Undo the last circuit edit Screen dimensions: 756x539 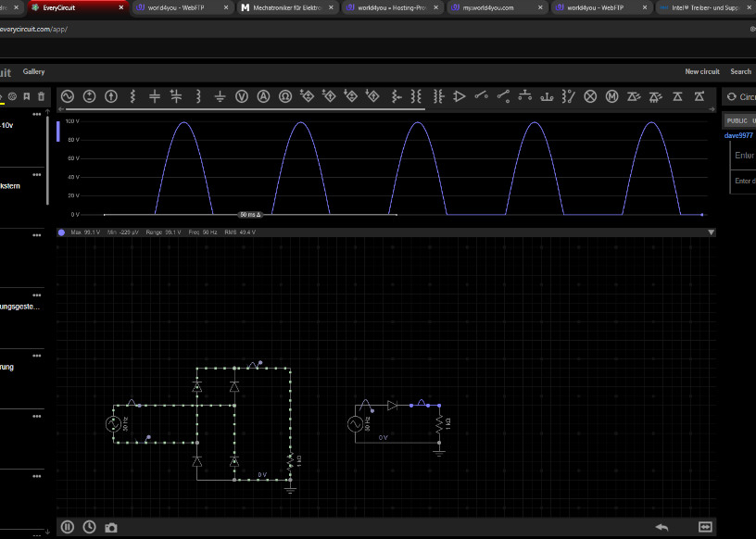(x=661, y=527)
